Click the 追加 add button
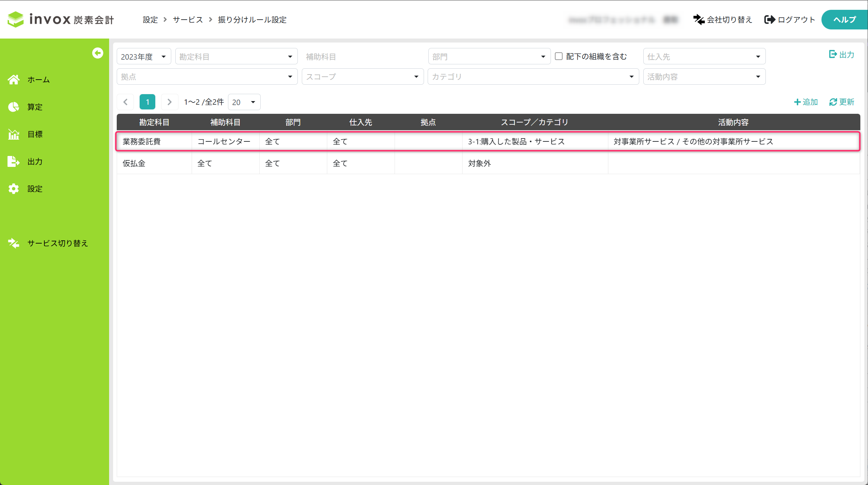 pos(806,102)
